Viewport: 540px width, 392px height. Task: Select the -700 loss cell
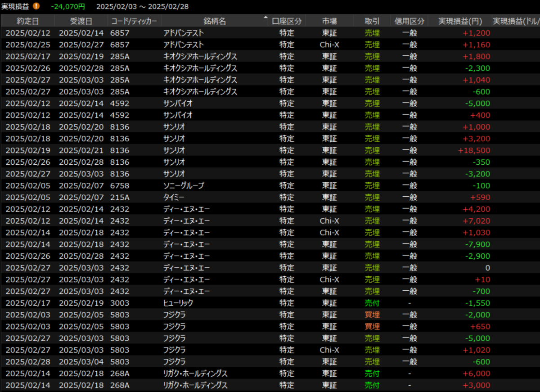pyautogui.click(x=481, y=291)
